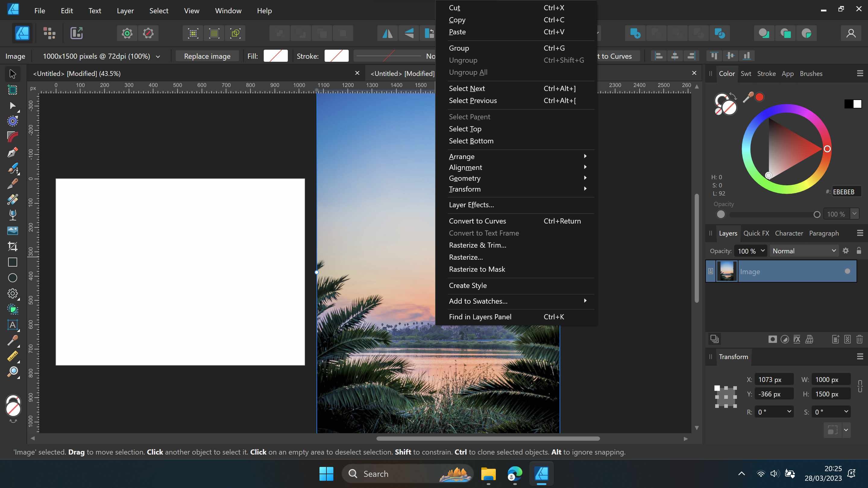The height and width of the screenshot is (488, 868).
Task: Delete layer with trash icon
Action: coord(859,339)
